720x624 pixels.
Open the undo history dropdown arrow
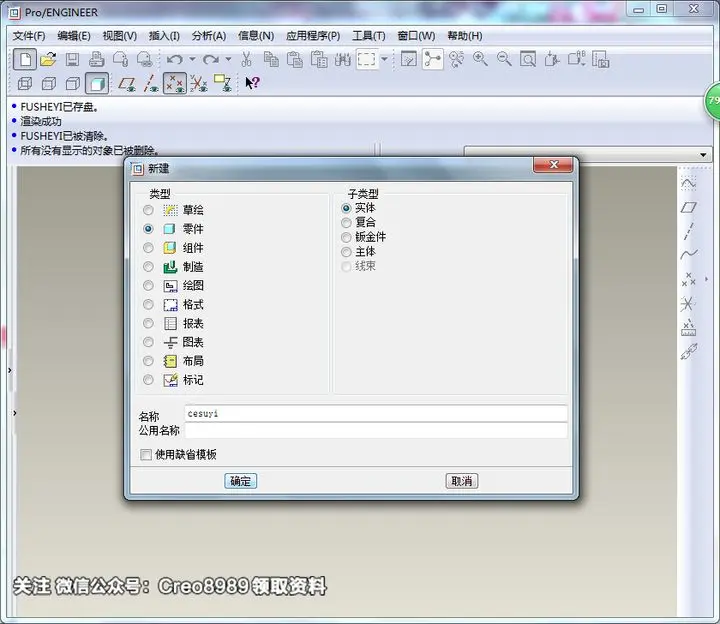click(192, 59)
